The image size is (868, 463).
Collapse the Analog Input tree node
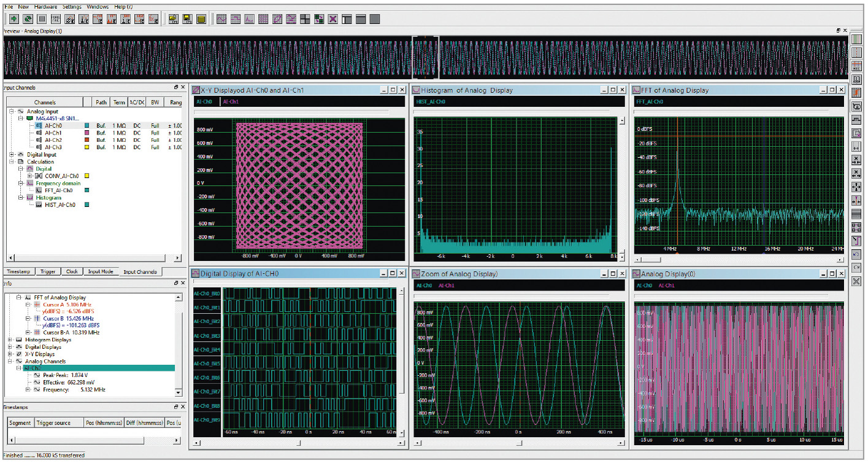coord(12,112)
